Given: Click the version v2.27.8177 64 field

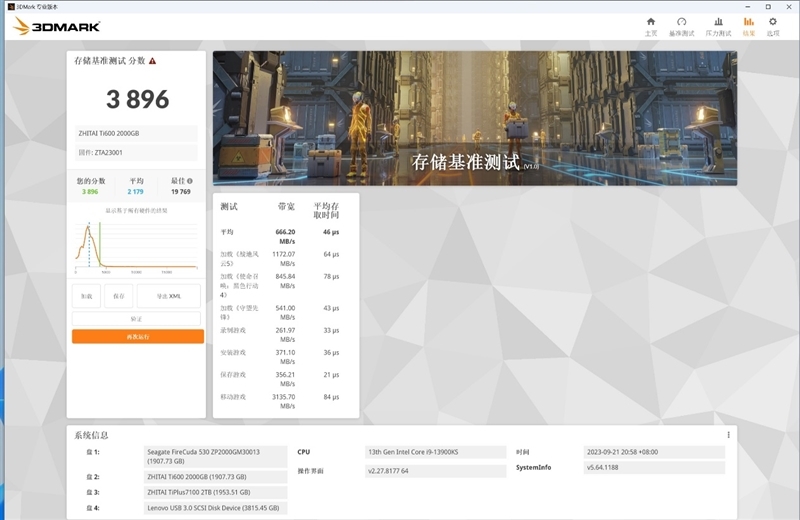Looking at the screenshot, I should point(435,471).
